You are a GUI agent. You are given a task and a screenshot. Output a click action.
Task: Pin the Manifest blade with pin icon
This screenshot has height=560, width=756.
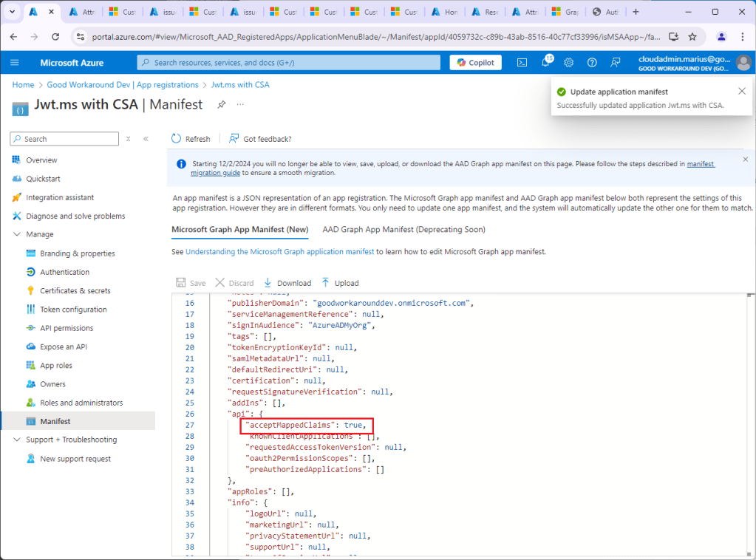pos(221,105)
